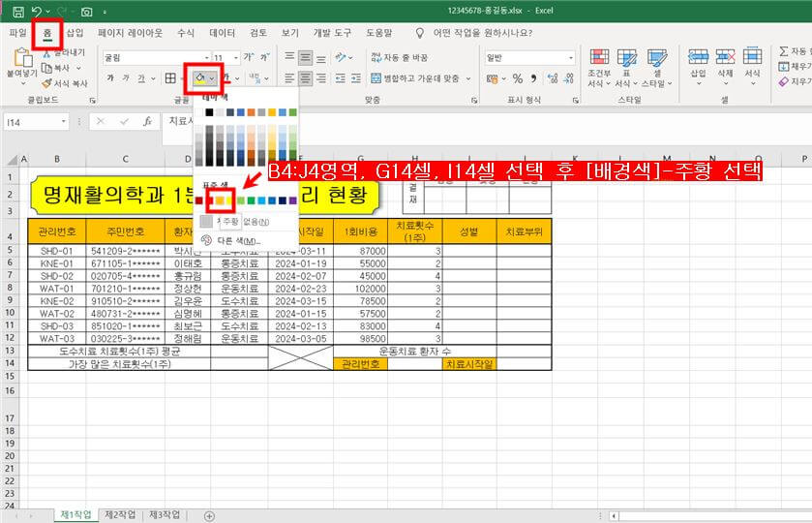Enable 자동 줄 바꿈 wrap text

400,57
